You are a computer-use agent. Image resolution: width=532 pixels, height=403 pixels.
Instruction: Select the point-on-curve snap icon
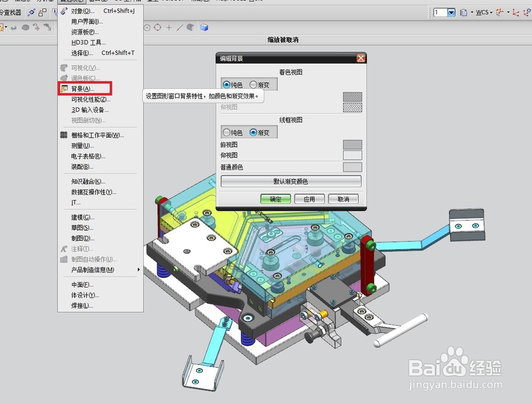pyautogui.click(x=179, y=28)
